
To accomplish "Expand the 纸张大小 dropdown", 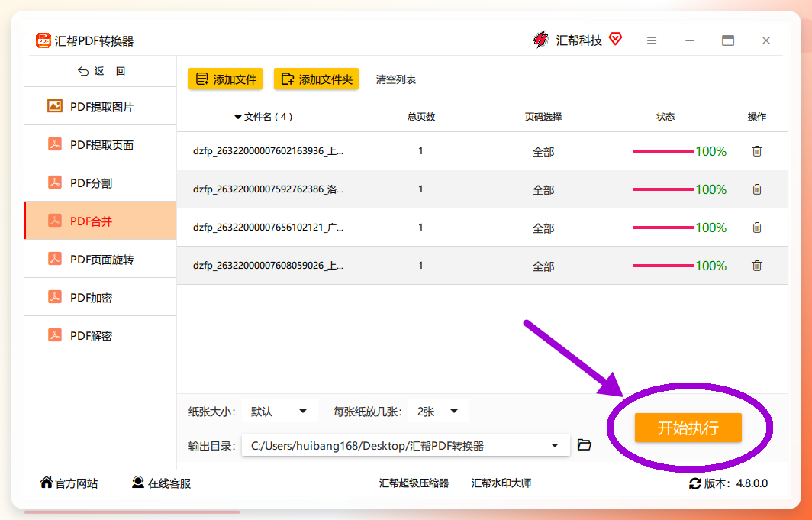I will (279, 412).
